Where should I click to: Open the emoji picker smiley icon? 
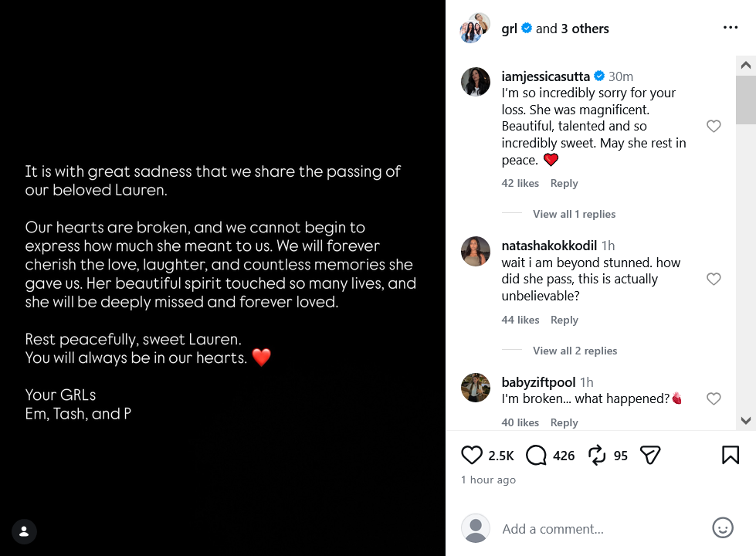point(723,527)
